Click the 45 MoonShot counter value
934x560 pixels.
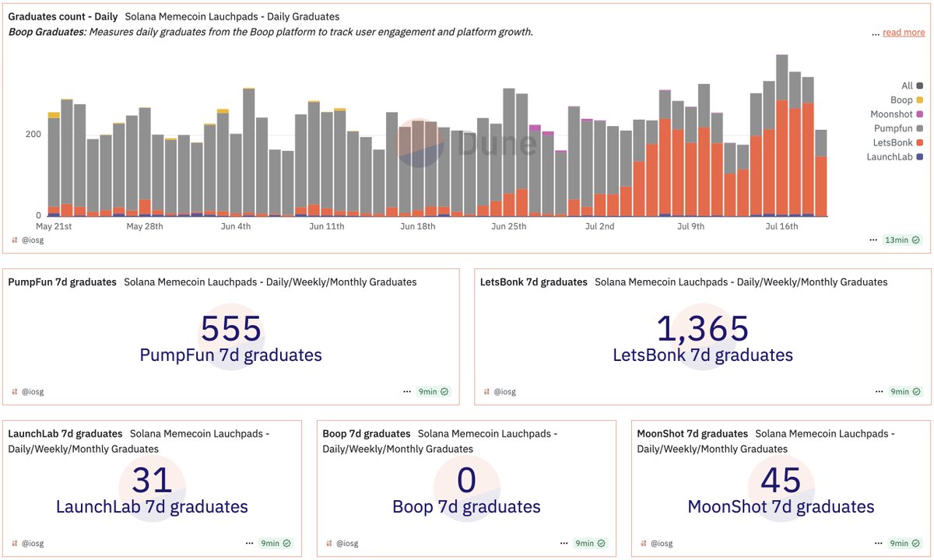(781, 481)
